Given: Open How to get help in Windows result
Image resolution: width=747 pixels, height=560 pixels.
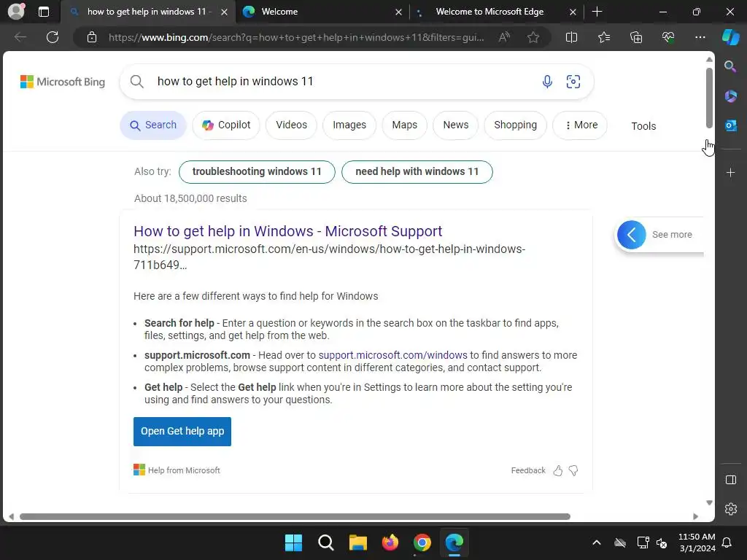Looking at the screenshot, I should (287, 231).
